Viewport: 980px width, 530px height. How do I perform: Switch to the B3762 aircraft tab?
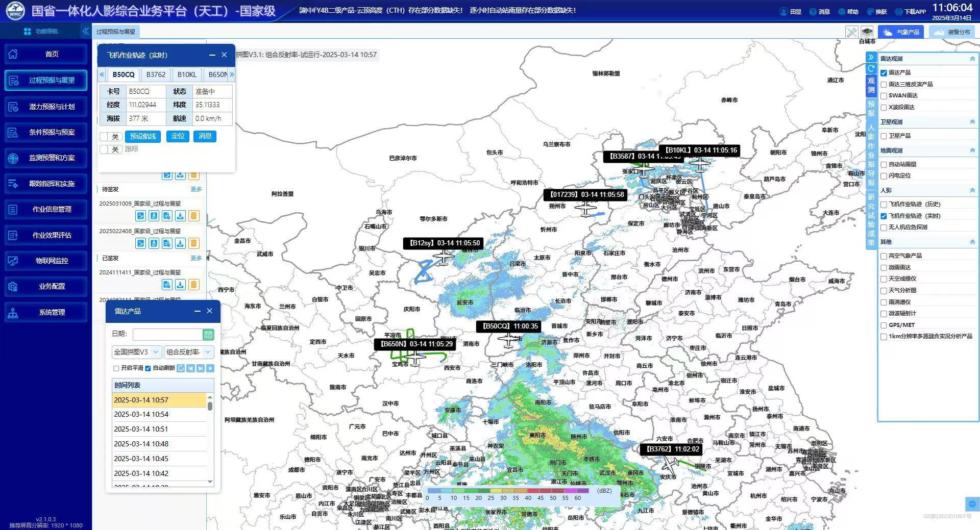point(156,74)
